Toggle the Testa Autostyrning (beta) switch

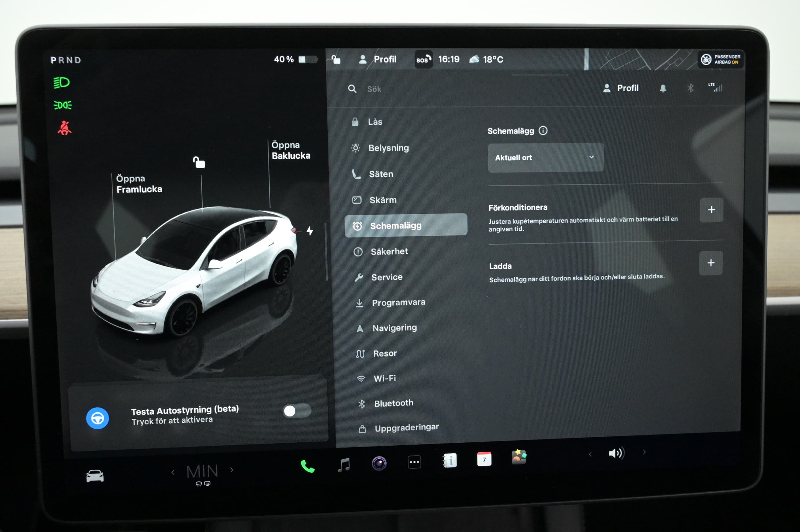297,411
